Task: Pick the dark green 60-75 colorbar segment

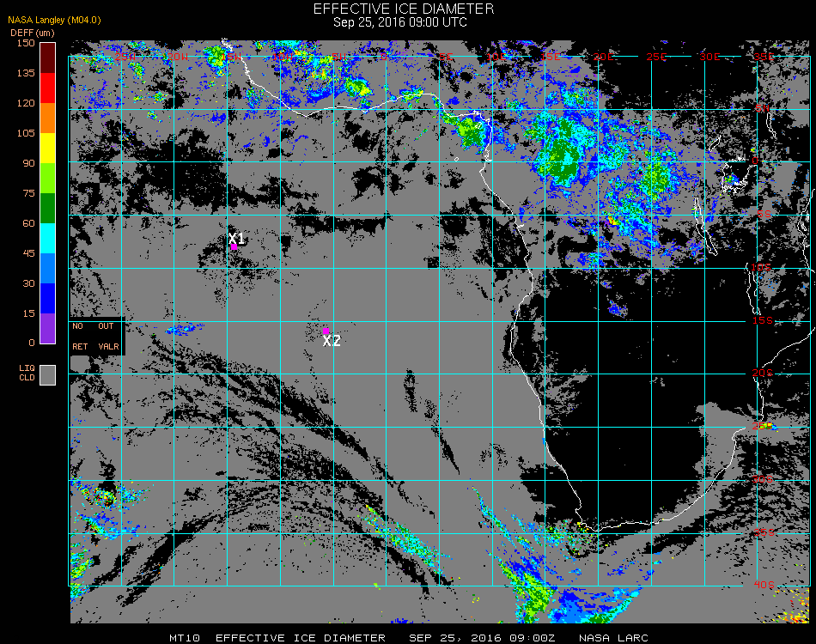Action: coord(48,208)
